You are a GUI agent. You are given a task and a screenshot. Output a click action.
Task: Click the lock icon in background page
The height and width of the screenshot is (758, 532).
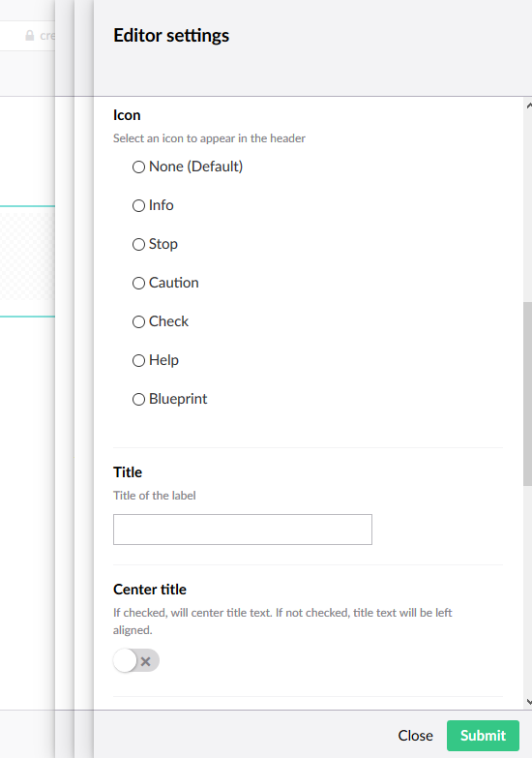click(30, 35)
